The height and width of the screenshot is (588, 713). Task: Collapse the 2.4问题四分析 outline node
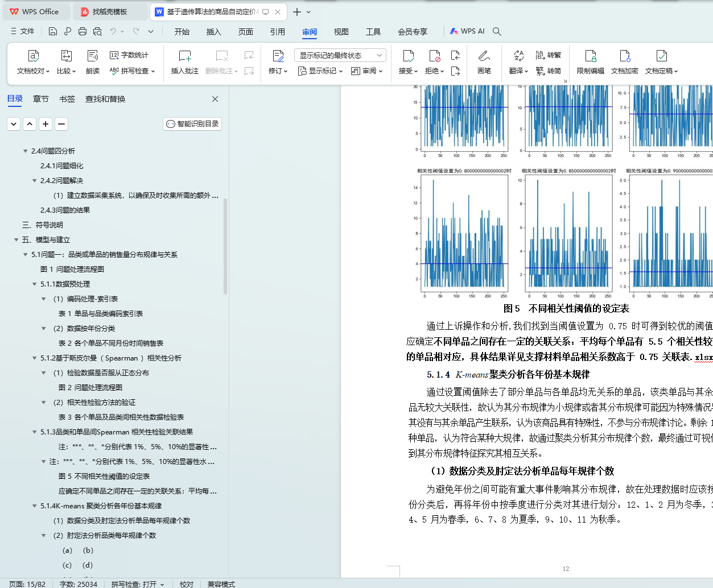click(25, 151)
